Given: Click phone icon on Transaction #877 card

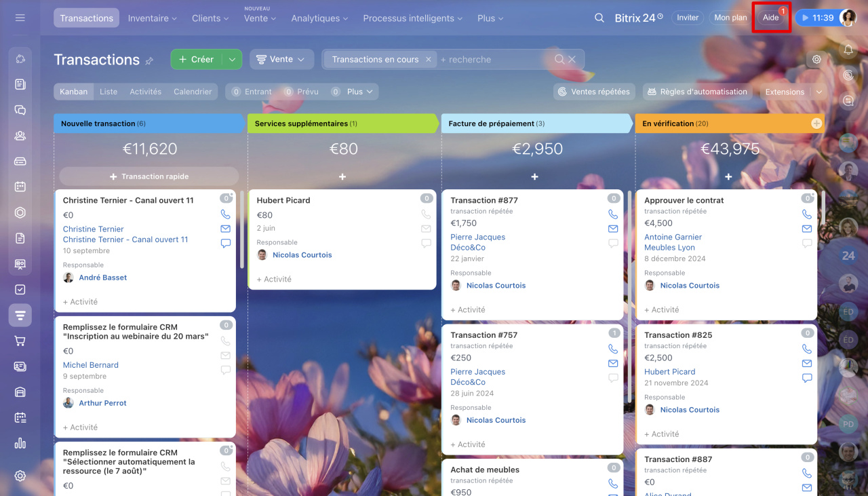Looking at the screenshot, I should pyautogui.click(x=613, y=214).
